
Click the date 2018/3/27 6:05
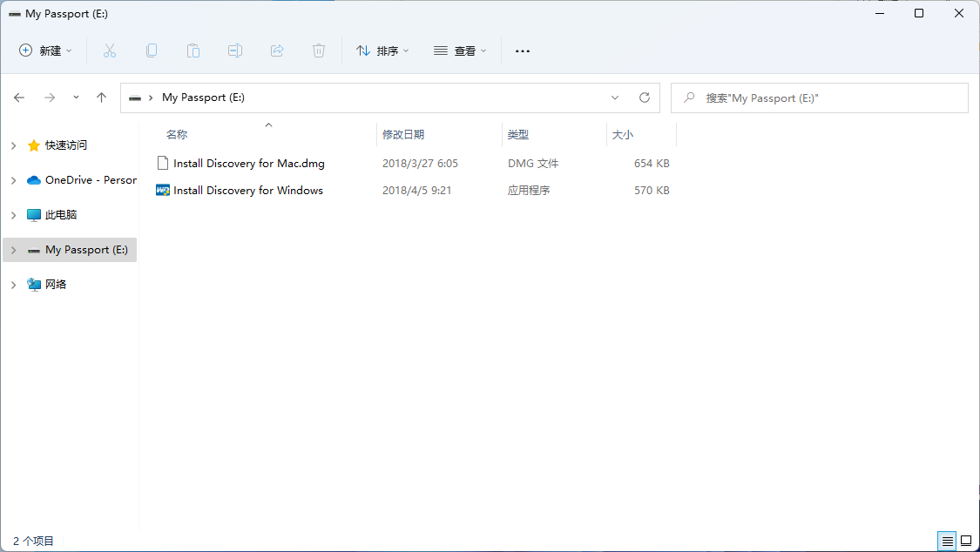point(420,163)
